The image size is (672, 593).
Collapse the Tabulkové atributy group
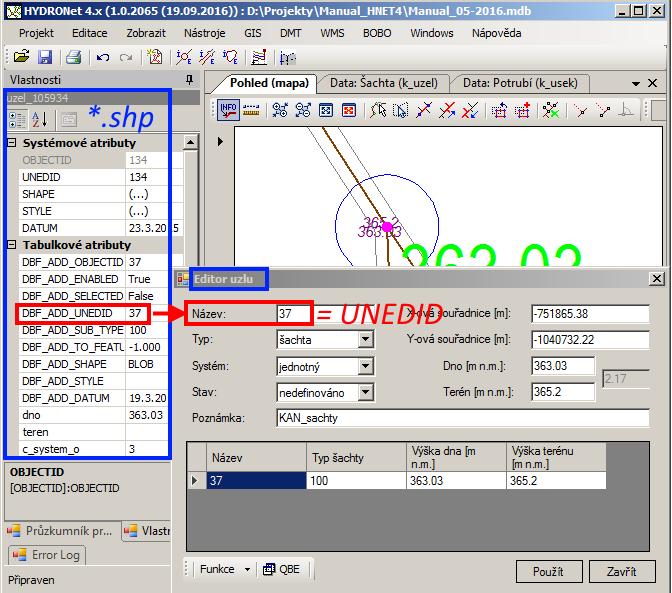point(12,245)
